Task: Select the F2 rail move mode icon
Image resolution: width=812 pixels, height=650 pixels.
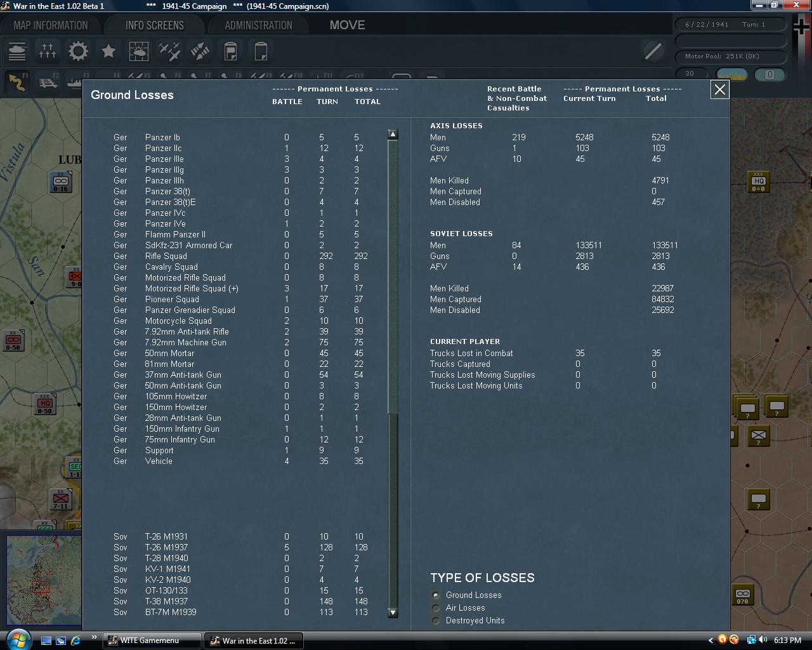Action: 48,81
